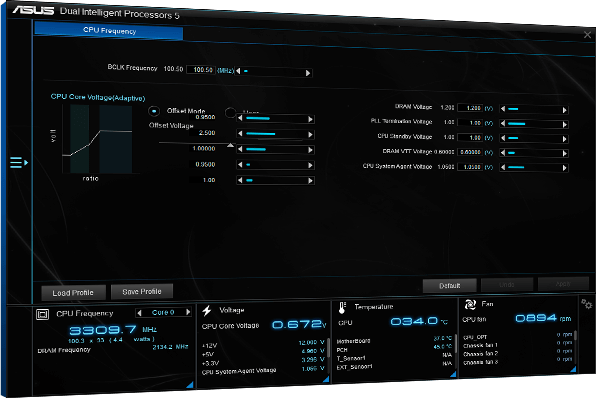
Task: Click the BCLK Frequency value input field
Action: (x=201, y=70)
